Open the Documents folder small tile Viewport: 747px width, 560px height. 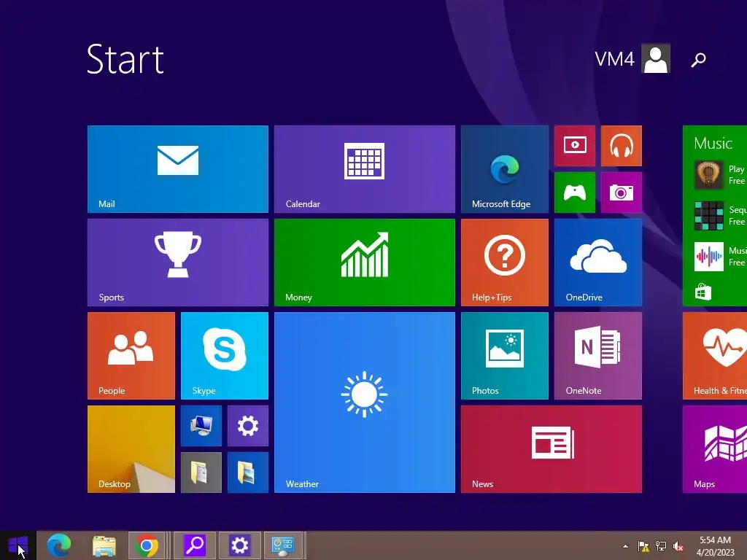[x=201, y=472]
